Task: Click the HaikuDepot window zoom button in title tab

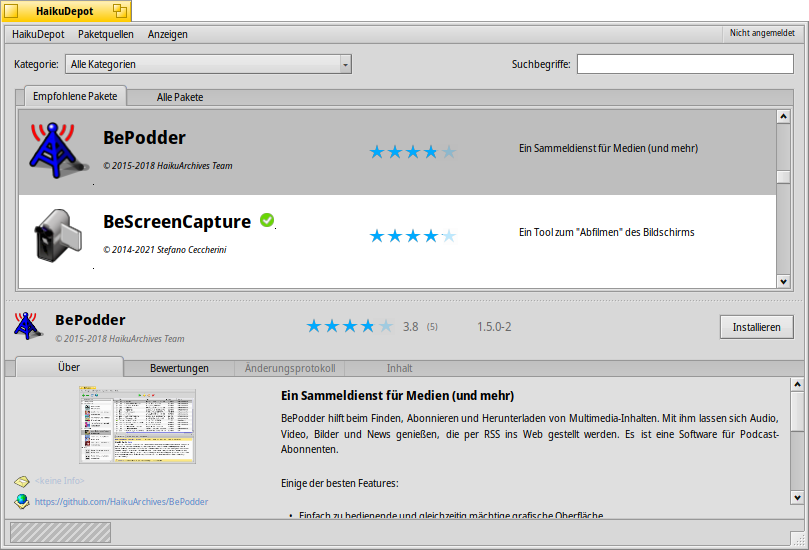Action: pyautogui.click(x=120, y=10)
